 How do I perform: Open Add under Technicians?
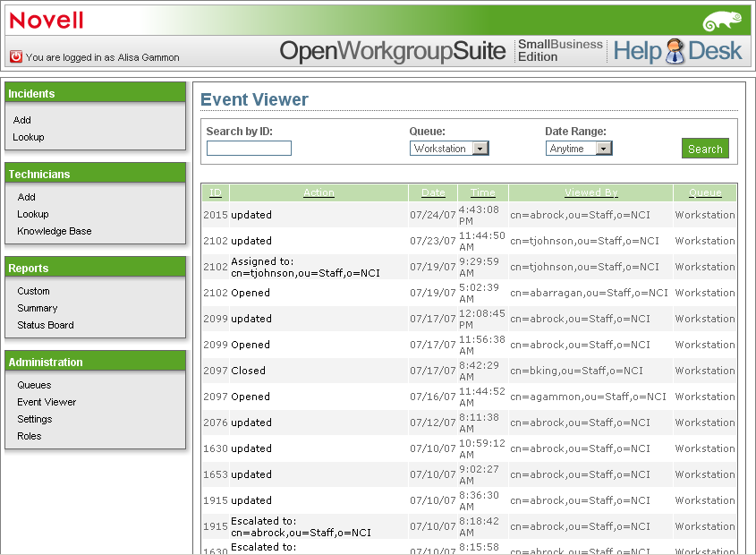tap(27, 197)
